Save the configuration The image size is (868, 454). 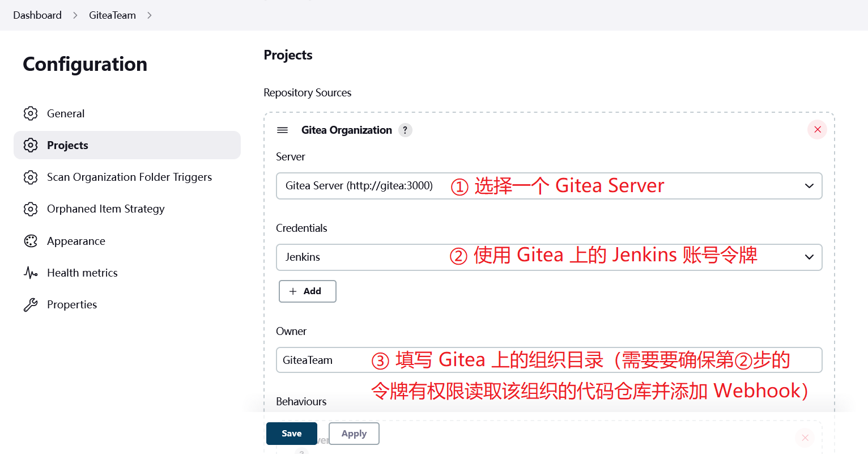292,434
